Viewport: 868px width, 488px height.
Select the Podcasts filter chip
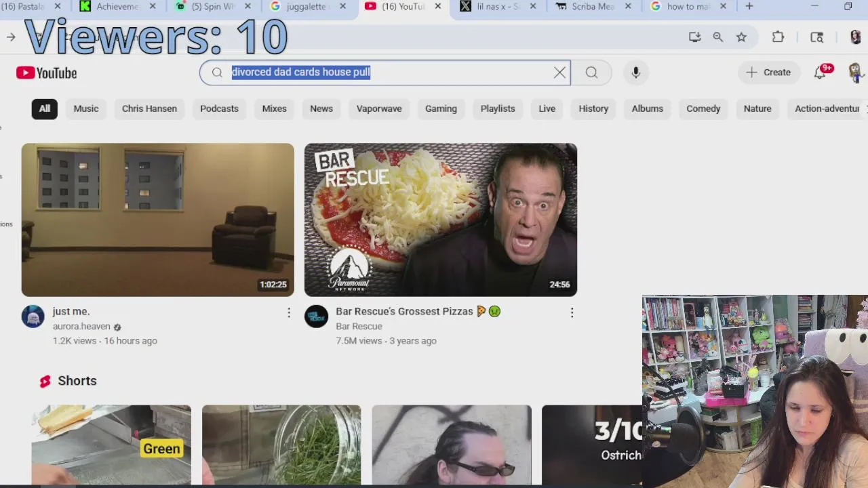point(219,108)
